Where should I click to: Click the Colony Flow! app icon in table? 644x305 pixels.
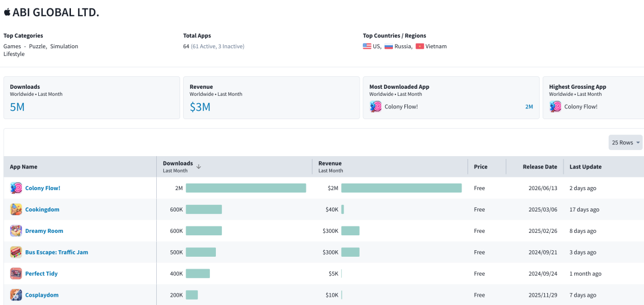point(16,188)
